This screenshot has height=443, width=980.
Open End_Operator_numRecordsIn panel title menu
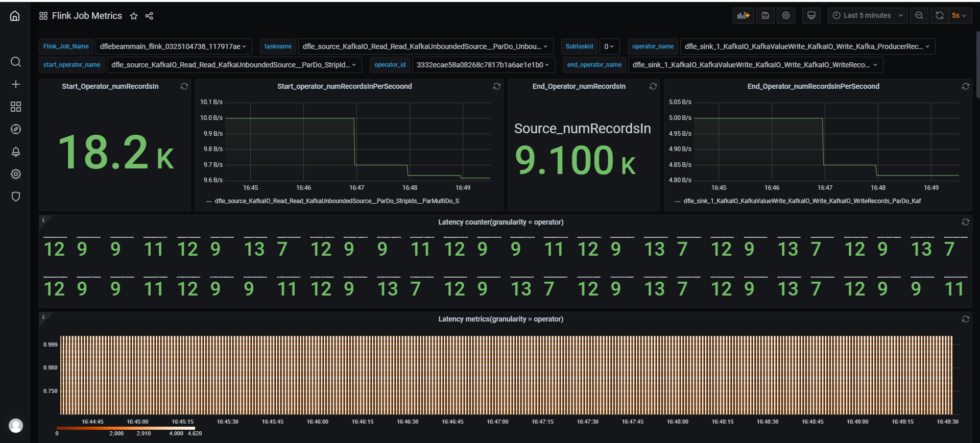(579, 87)
